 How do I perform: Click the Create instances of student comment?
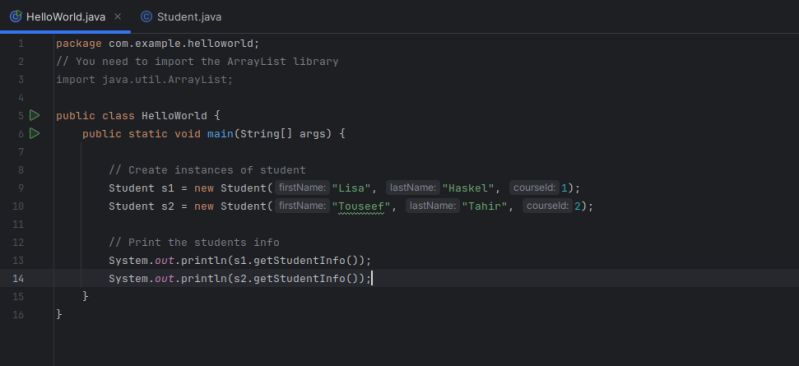point(207,170)
